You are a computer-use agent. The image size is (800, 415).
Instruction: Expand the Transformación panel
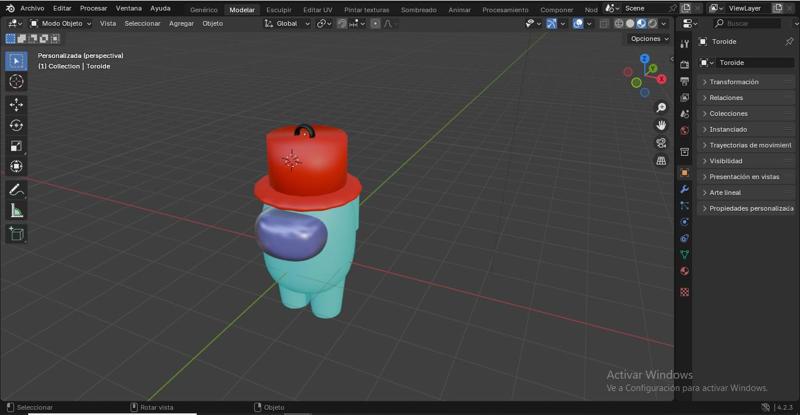click(734, 82)
